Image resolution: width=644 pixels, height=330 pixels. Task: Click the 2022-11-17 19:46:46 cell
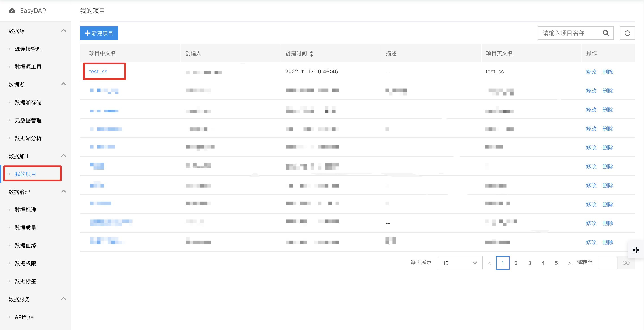pos(311,72)
